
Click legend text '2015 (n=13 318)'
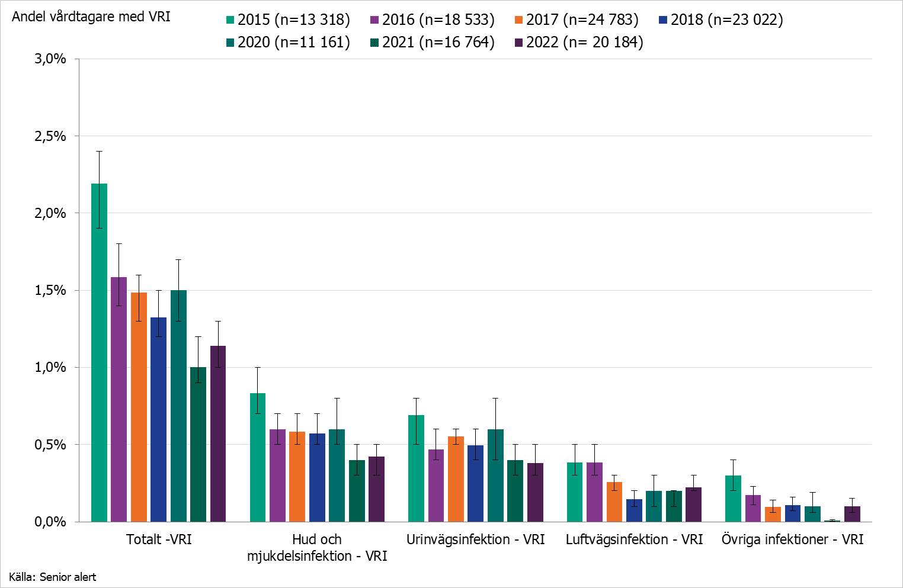[x=294, y=20]
